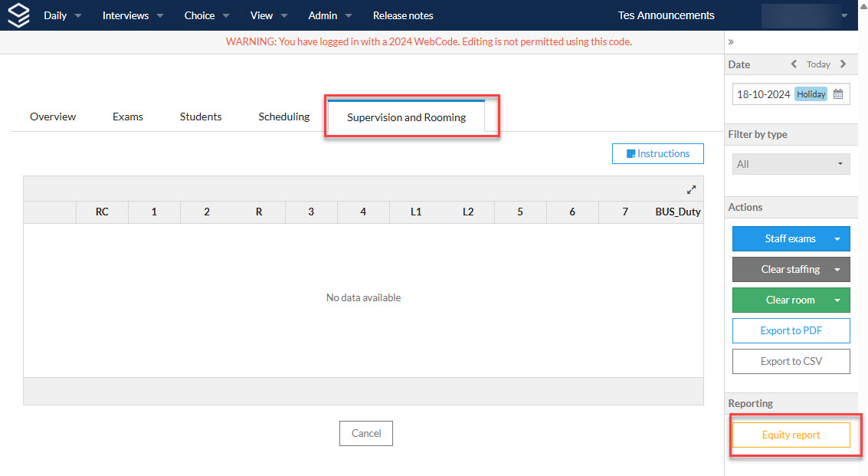Click Export to PDF

791,331
